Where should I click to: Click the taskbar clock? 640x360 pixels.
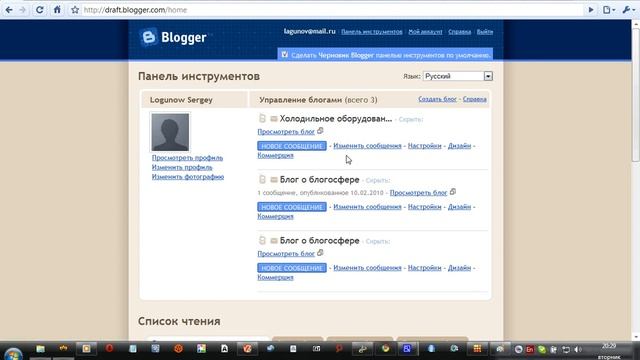pyautogui.click(x=609, y=351)
